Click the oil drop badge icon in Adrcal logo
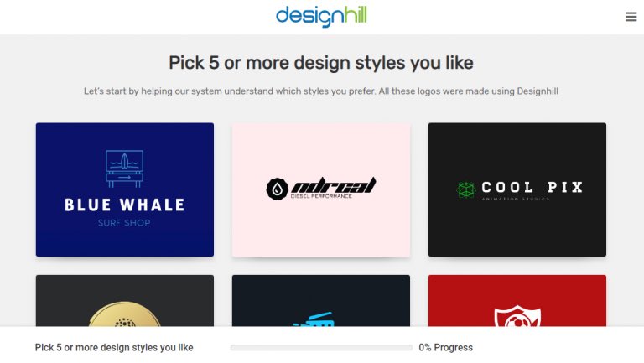 [278, 189]
